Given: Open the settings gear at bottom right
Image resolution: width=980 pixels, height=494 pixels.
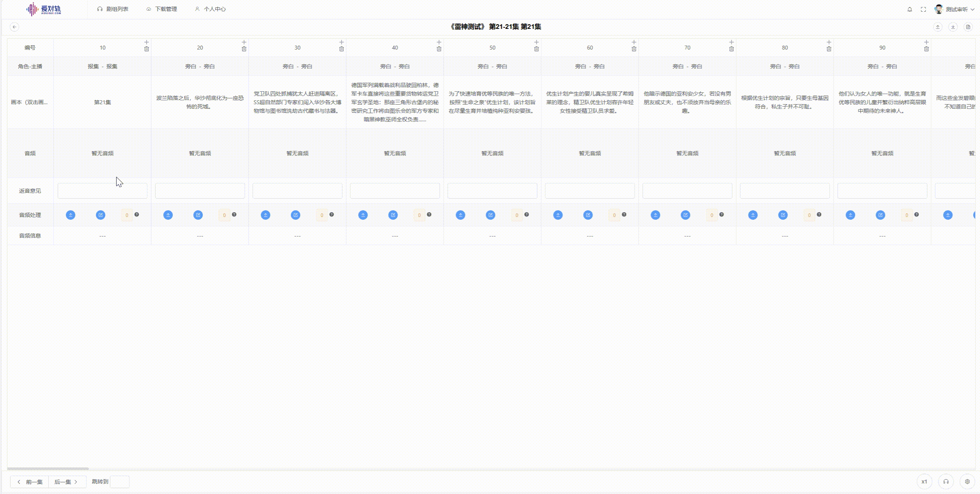Looking at the screenshot, I should pos(967,482).
